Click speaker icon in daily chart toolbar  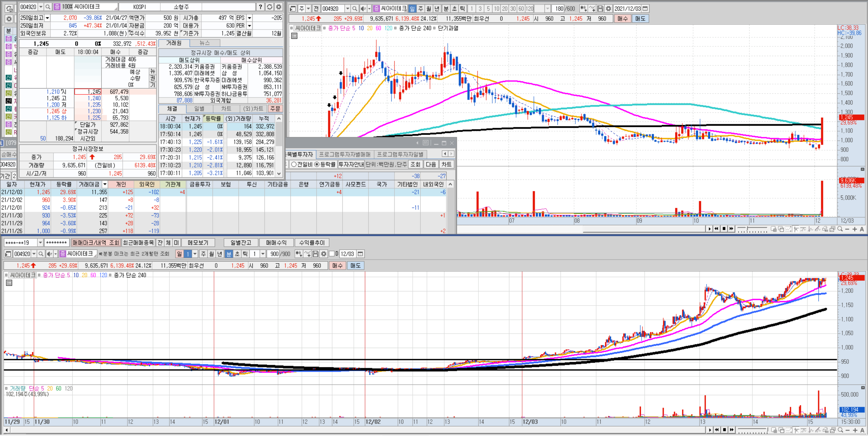click(363, 9)
